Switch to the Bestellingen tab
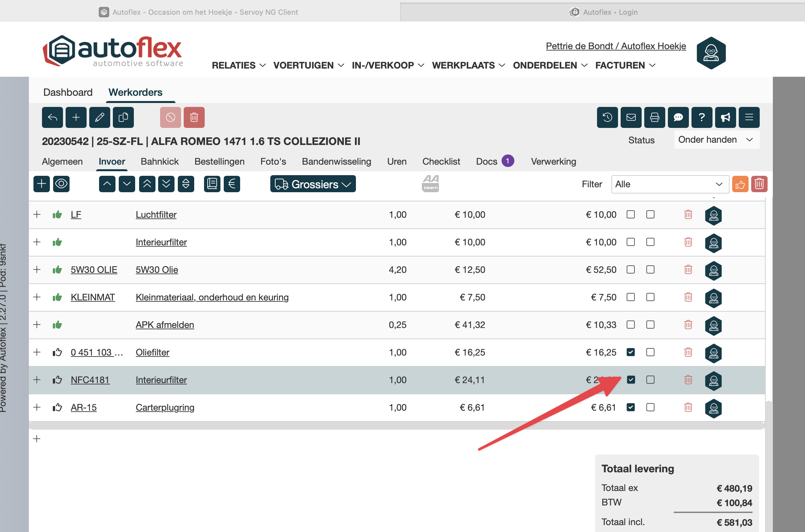 [219, 161]
